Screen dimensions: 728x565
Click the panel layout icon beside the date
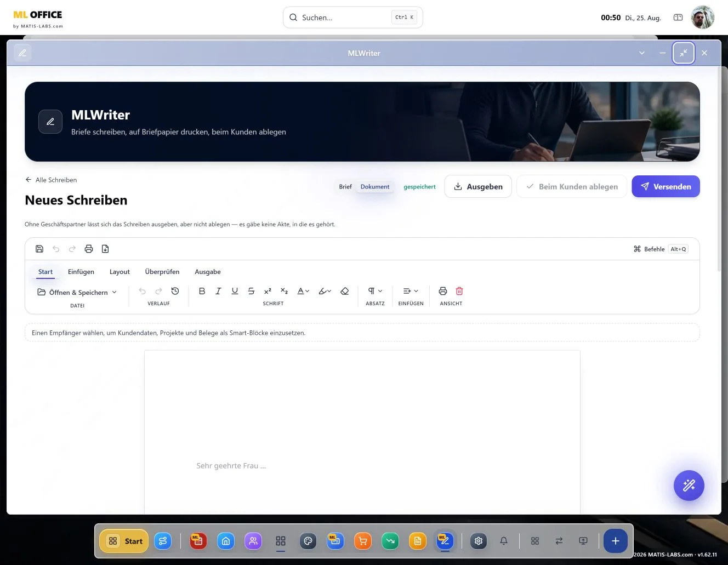coord(678,18)
